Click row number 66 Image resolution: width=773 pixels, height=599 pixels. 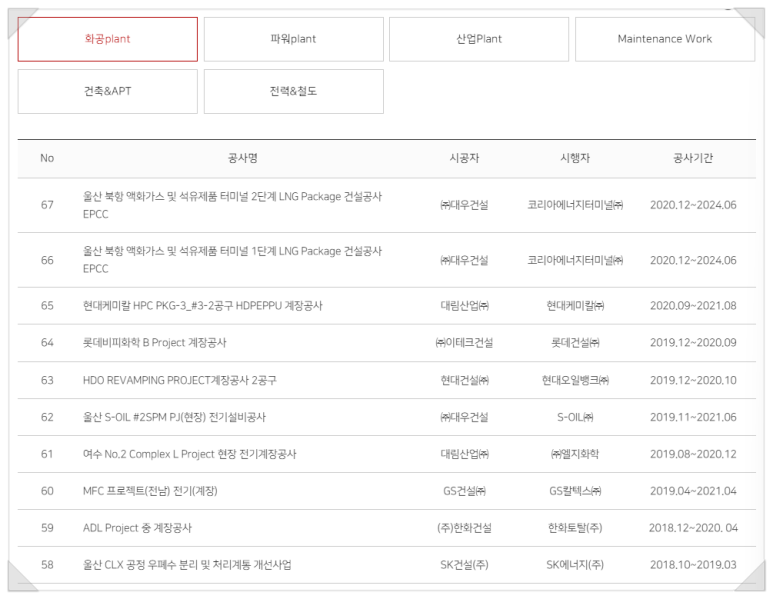[x=47, y=260]
